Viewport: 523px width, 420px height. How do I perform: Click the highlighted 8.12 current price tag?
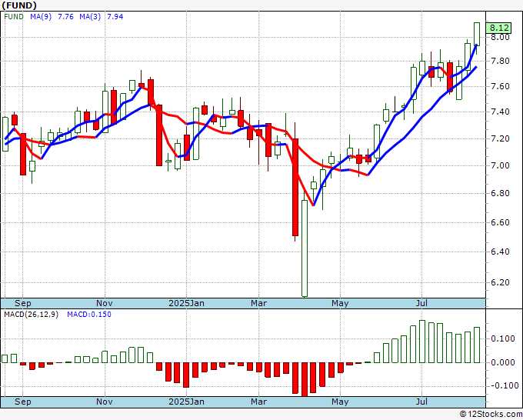coord(499,28)
